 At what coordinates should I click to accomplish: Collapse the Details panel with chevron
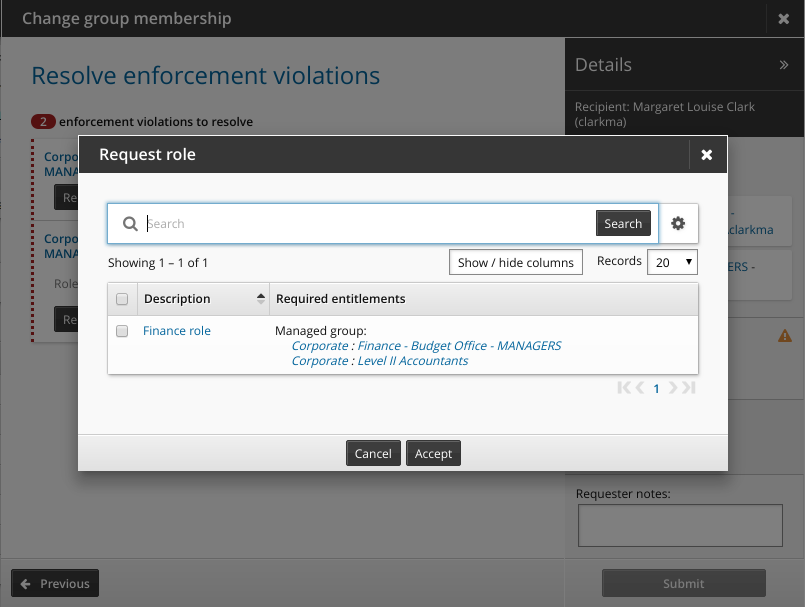782,66
